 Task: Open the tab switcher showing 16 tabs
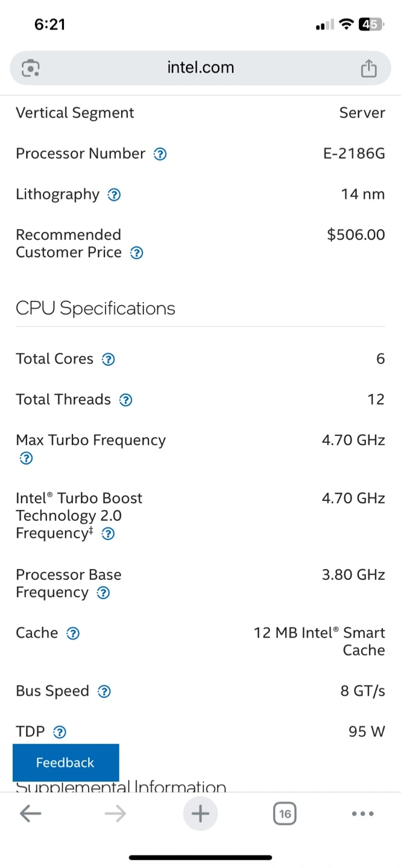pyautogui.click(x=285, y=814)
